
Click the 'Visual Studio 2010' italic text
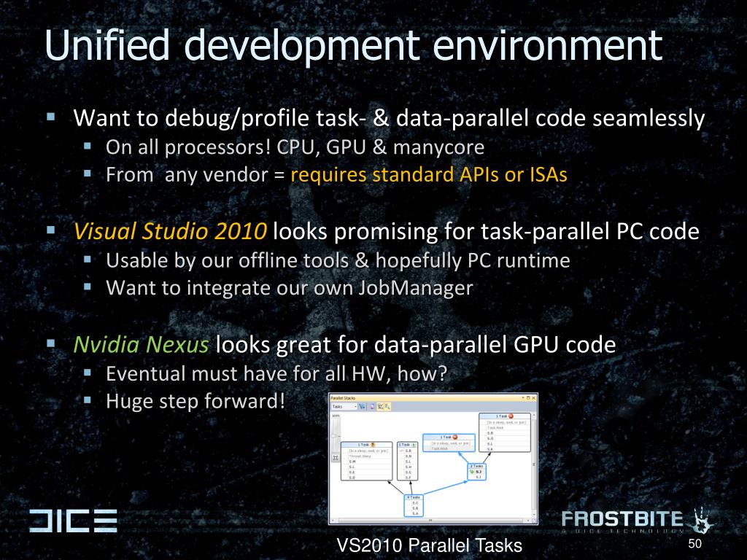coord(170,231)
